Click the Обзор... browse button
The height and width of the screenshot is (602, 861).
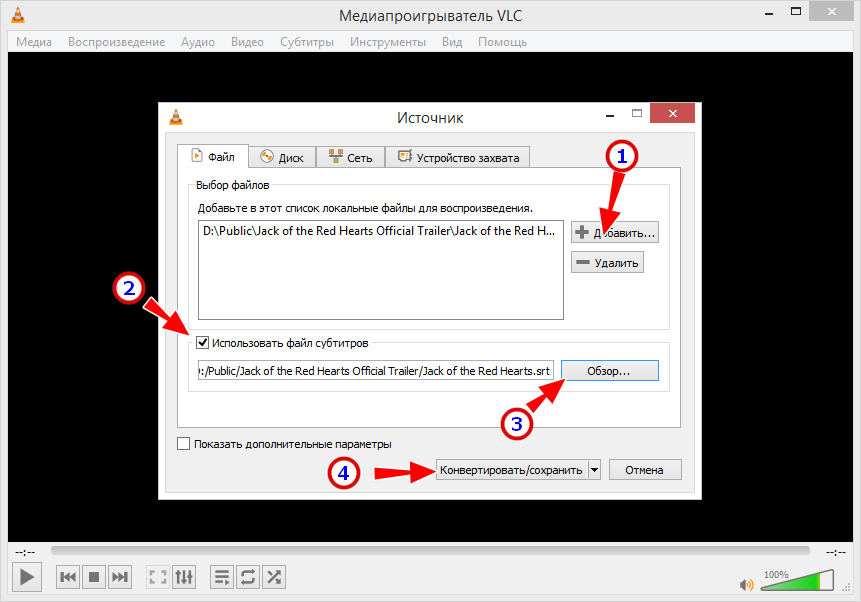(x=609, y=371)
